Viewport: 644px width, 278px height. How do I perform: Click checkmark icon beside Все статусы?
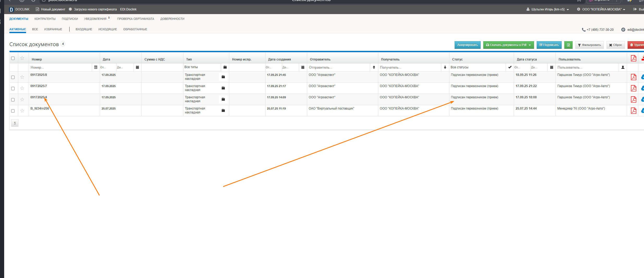pos(510,67)
